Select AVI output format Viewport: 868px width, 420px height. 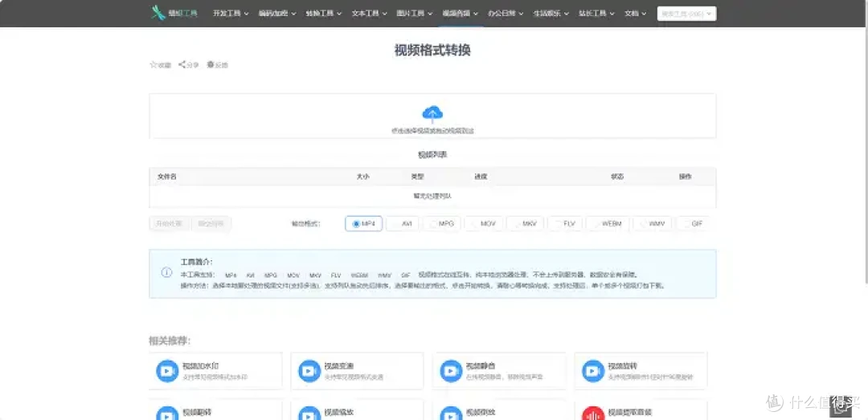(403, 223)
